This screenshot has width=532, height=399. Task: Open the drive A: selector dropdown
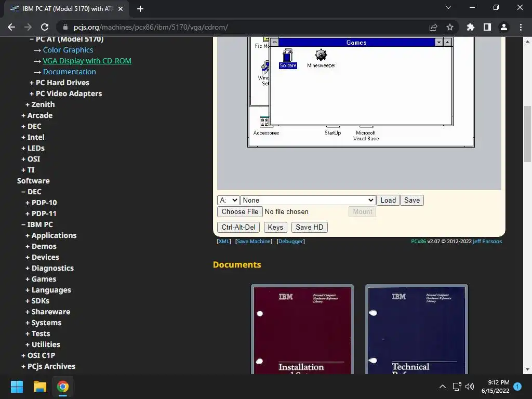229,200
